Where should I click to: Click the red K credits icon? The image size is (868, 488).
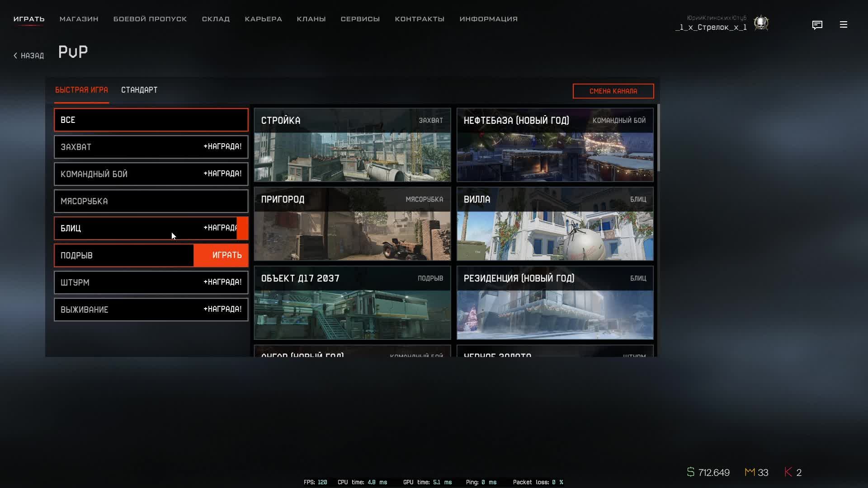[x=788, y=472]
